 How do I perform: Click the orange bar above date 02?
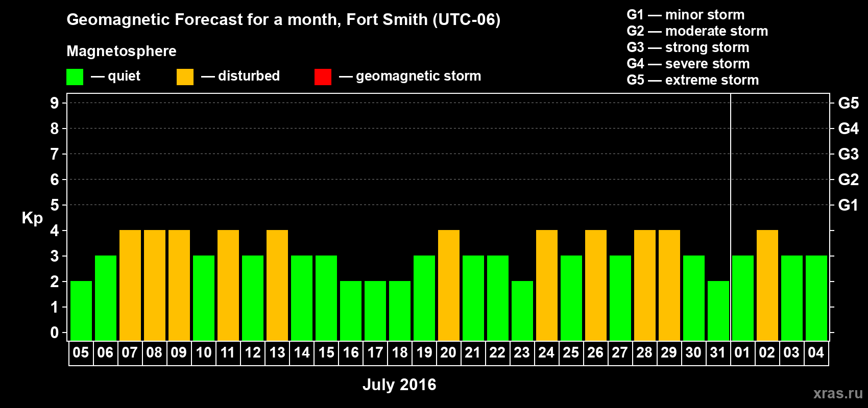pos(767,286)
